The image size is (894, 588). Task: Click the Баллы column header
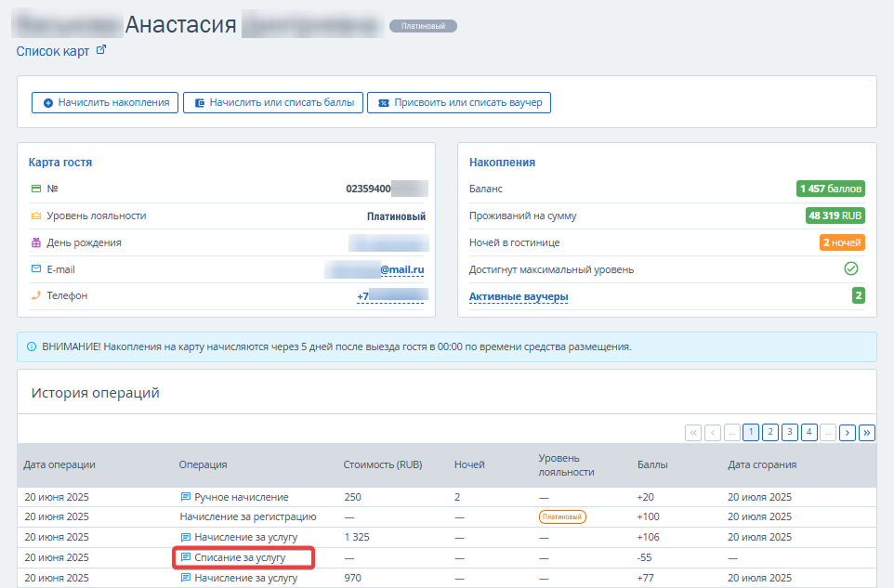click(x=652, y=465)
